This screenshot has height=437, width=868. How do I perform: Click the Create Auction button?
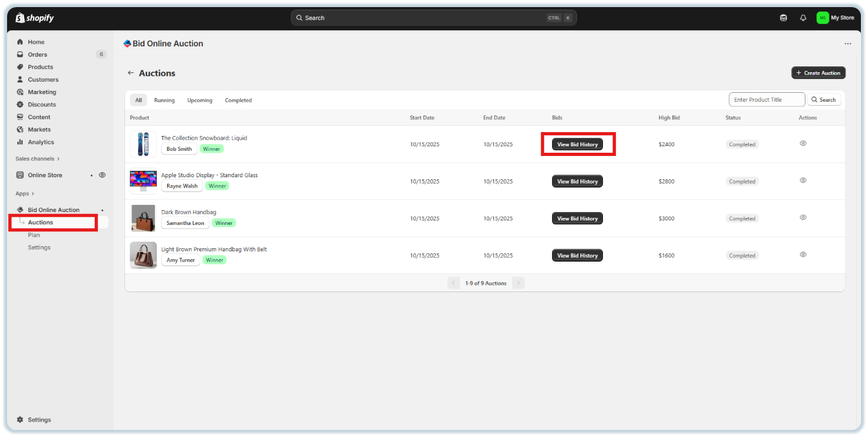click(818, 73)
